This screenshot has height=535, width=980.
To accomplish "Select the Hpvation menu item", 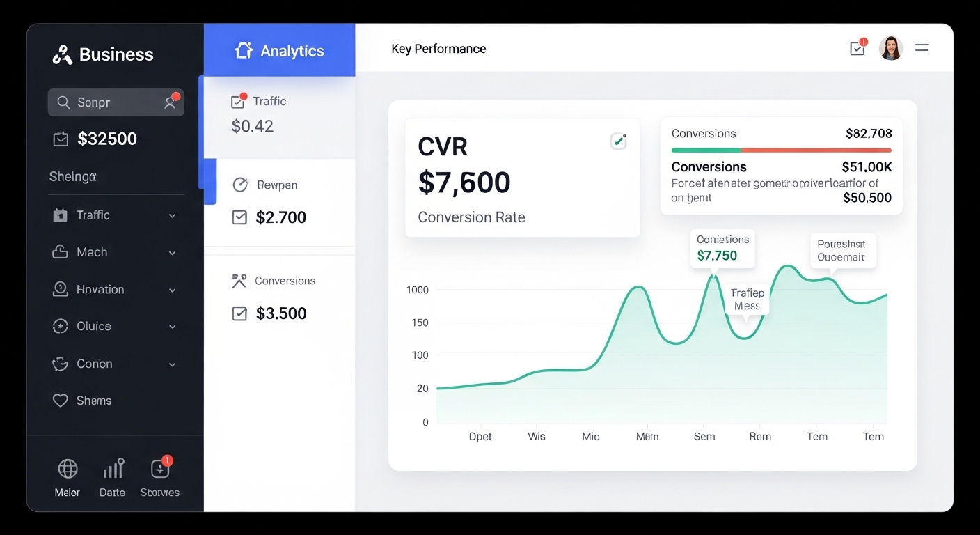I will coord(100,289).
